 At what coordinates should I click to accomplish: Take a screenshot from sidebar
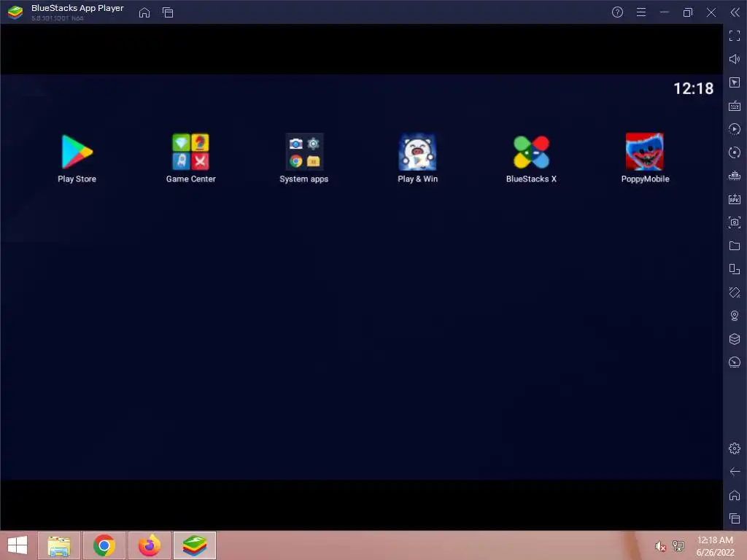[x=735, y=222]
